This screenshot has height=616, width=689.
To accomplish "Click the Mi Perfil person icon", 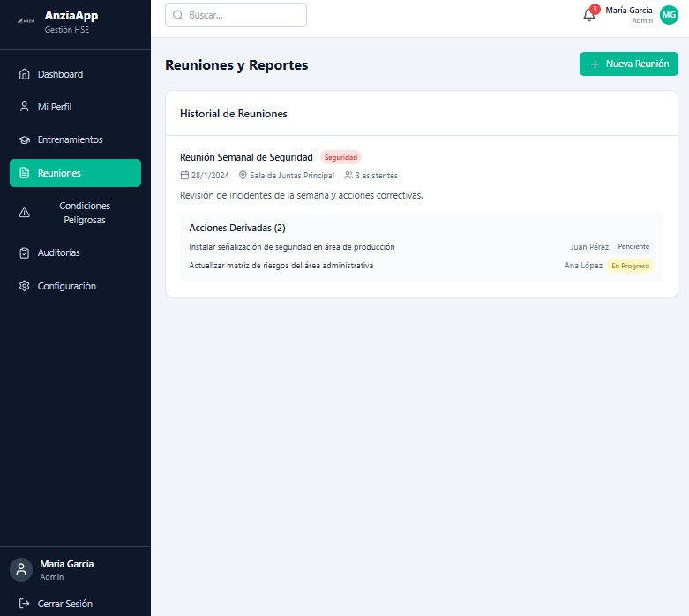I will click(x=25, y=107).
